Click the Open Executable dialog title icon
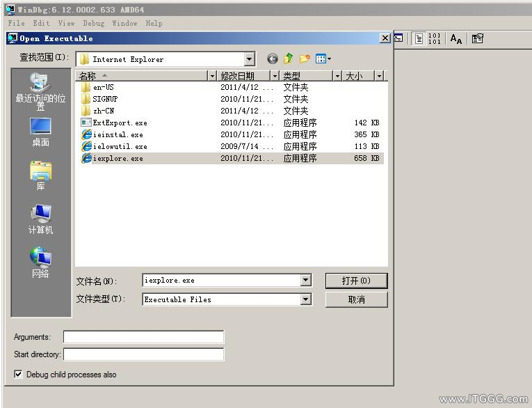The width and height of the screenshot is (532, 408). pos(13,38)
